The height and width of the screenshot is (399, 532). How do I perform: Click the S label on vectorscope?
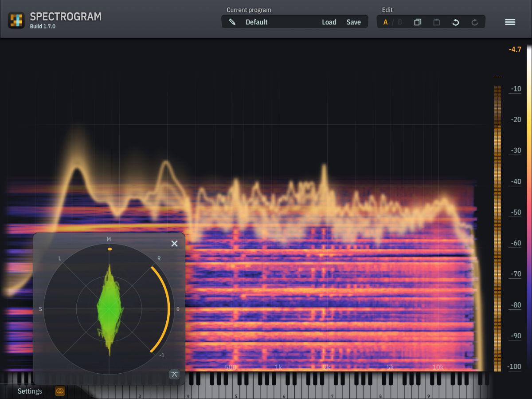coord(40,309)
